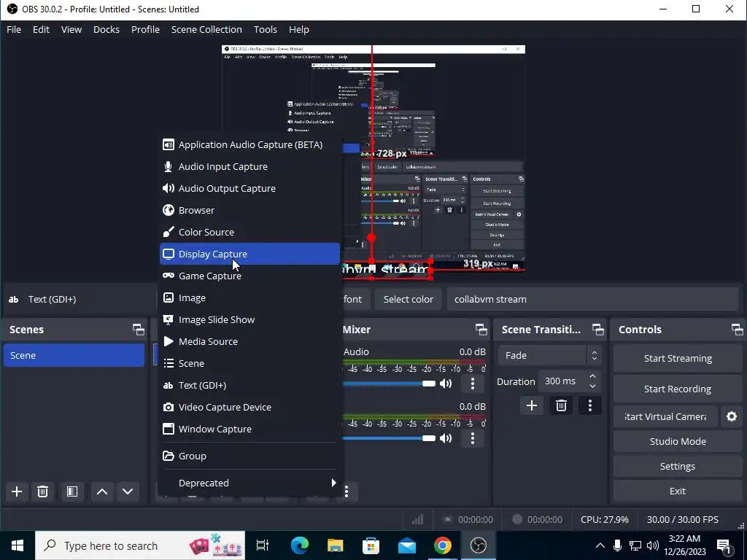747x560 pixels.
Task: Open the Help menu
Action: 298,29
